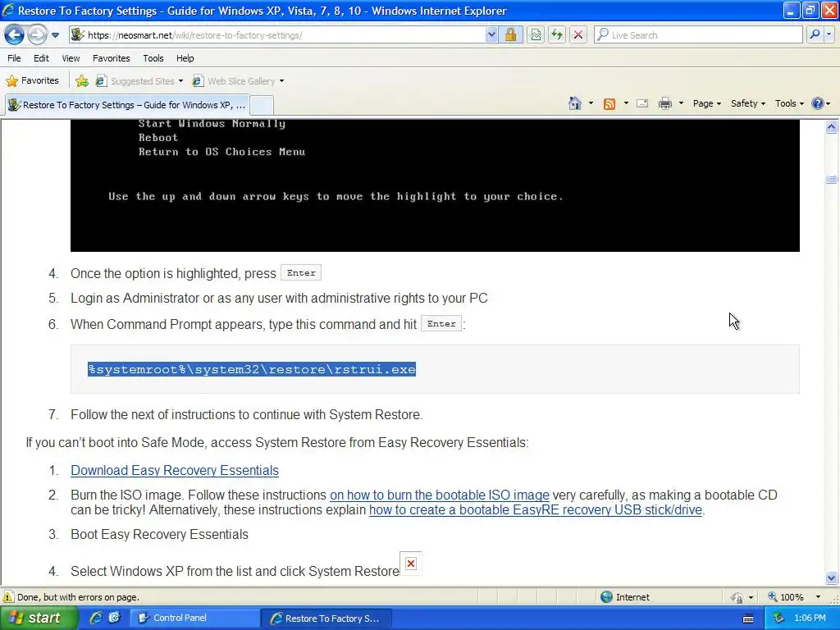Click the Print icon

(664, 103)
